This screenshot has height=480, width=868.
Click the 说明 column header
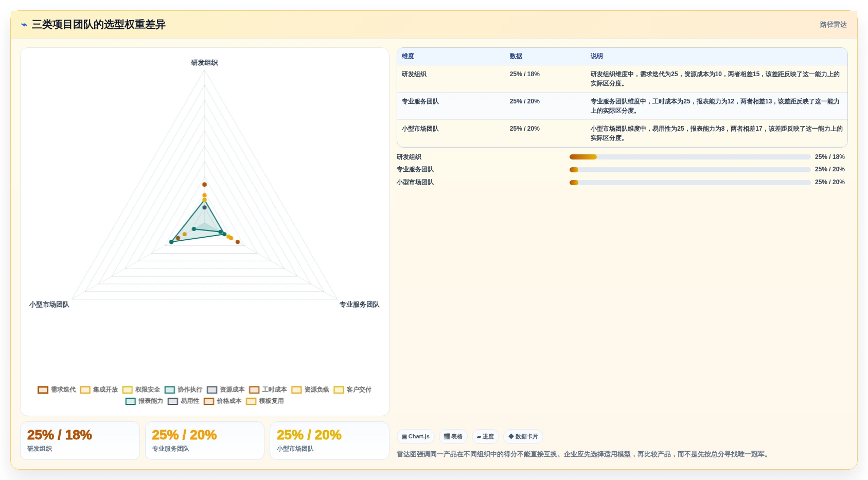pos(597,57)
